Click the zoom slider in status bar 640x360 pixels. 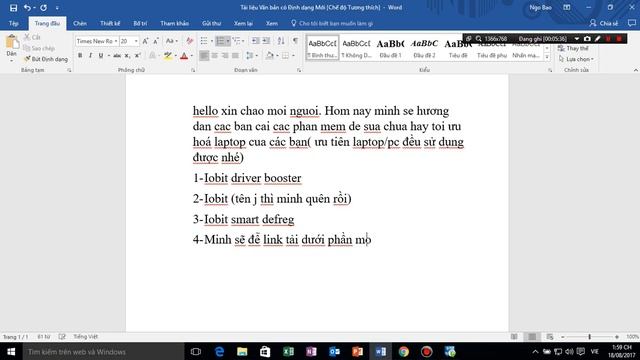click(x=589, y=337)
